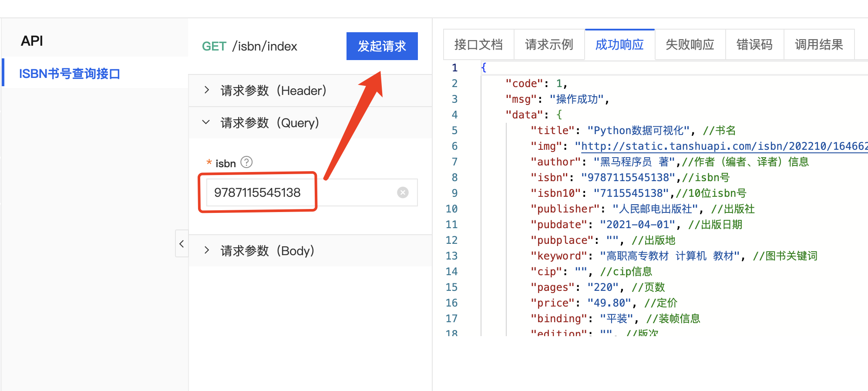The width and height of the screenshot is (868, 391).
Task: Open the img URL link in the JSON
Action: pyautogui.click(x=724, y=146)
